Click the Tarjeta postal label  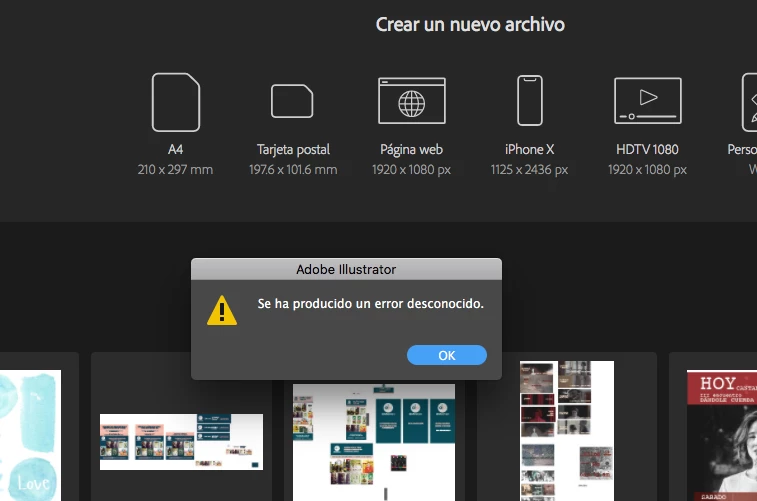[x=293, y=149]
